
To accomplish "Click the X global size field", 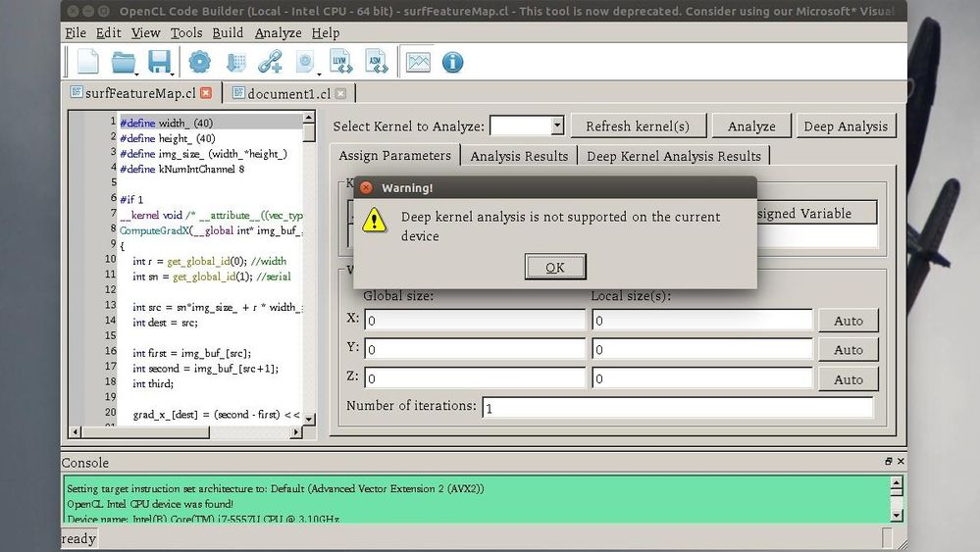I will tap(475, 321).
